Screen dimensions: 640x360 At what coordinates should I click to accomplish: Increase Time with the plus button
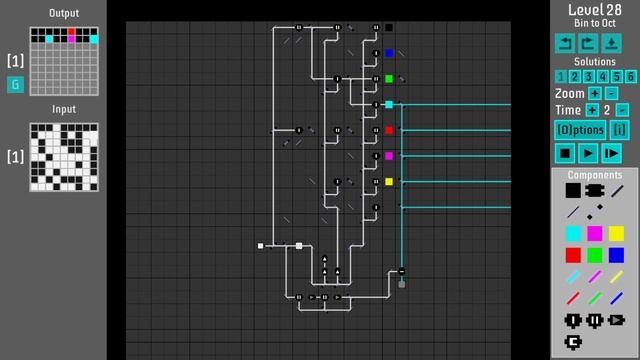coord(592,110)
